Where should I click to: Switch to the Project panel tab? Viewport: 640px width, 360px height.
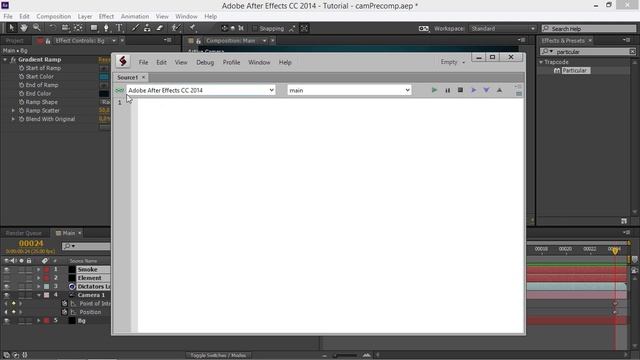(15, 41)
